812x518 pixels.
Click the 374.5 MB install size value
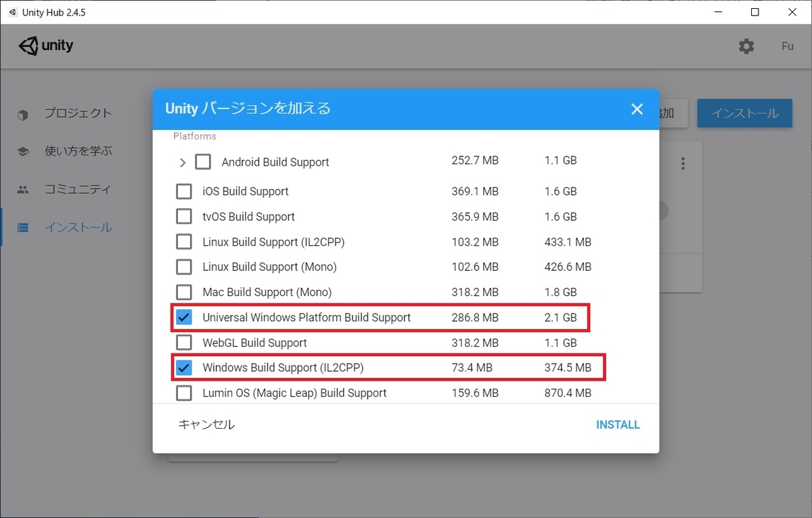568,368
